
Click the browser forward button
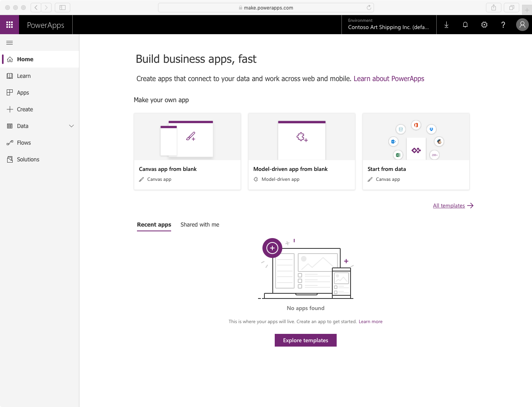coord(46,8)
